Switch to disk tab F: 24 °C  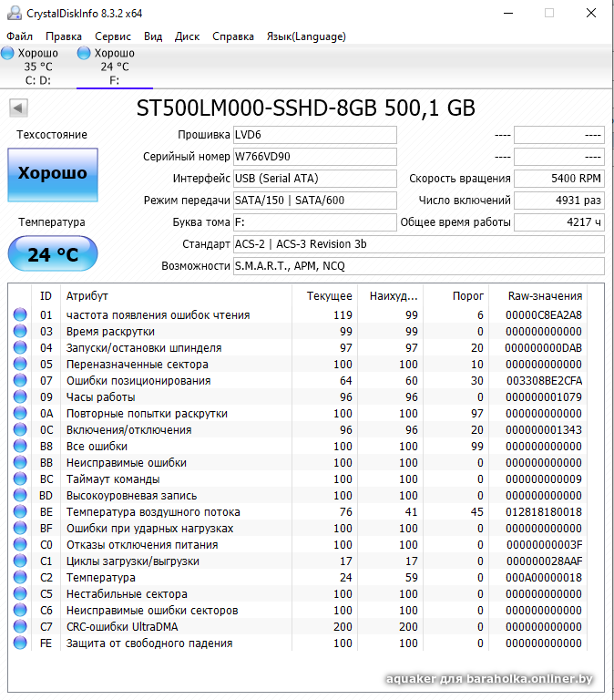115,67
